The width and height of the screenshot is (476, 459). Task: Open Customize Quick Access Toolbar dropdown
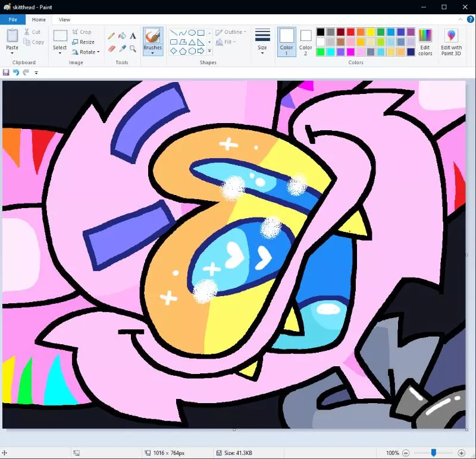(x=36, y=73)
